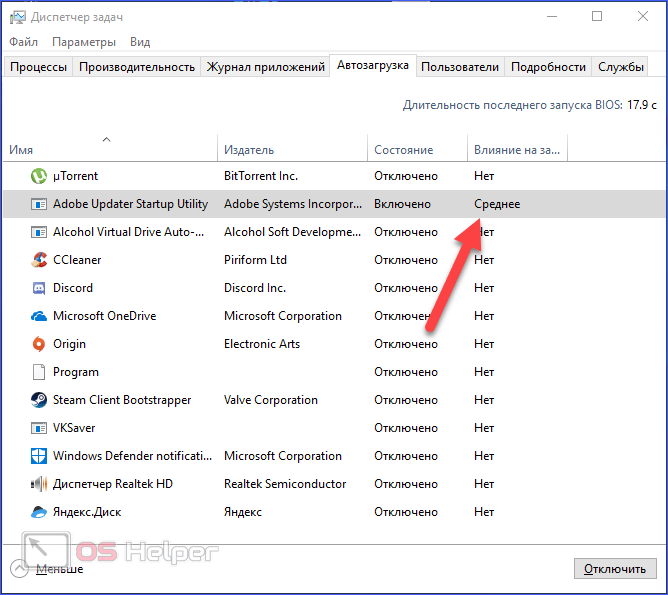The height and width of the screenshot is (595, 668).
Task: Click the Включено status of Adobe Updater
Action: point(402,204)
